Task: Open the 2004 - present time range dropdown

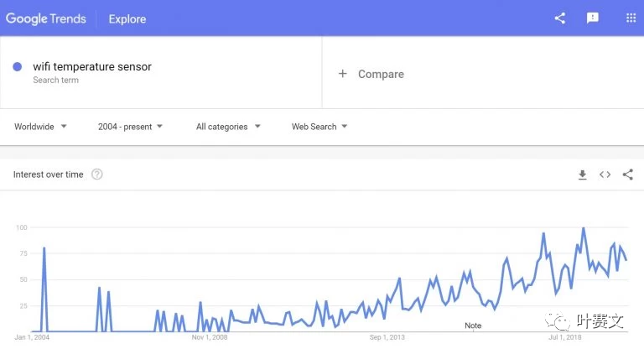Action: point(130,127)
